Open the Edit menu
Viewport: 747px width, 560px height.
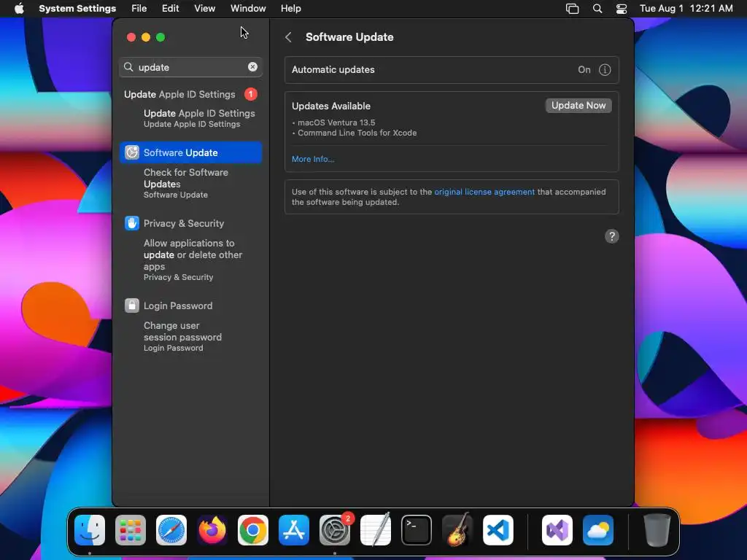[x=170, y=9]
